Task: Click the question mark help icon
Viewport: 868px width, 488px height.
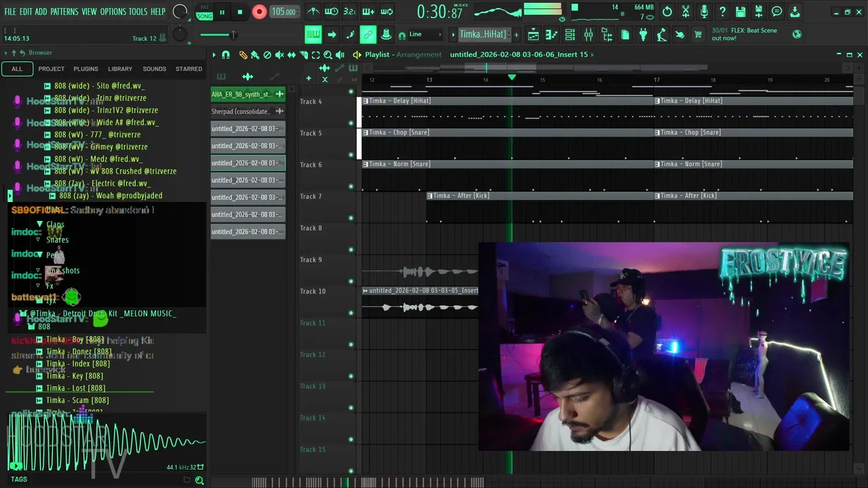Action: (x=722, y=12)
